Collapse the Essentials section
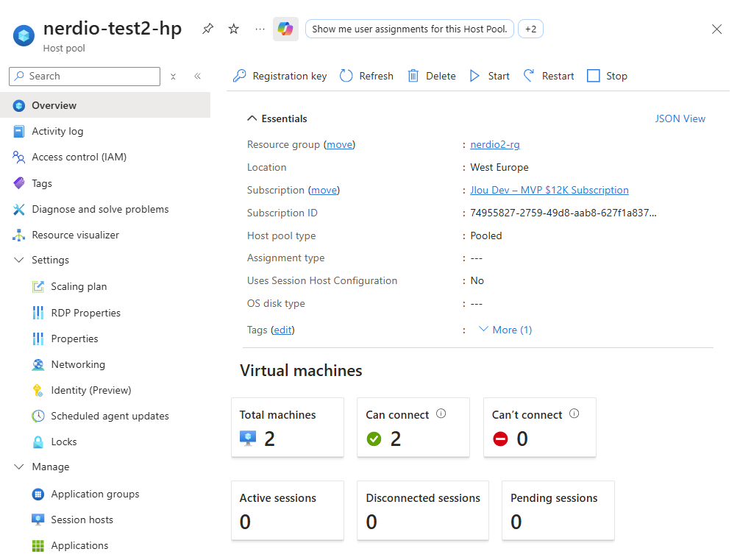The width and height of the screenshot is (740, 560). 252,118
